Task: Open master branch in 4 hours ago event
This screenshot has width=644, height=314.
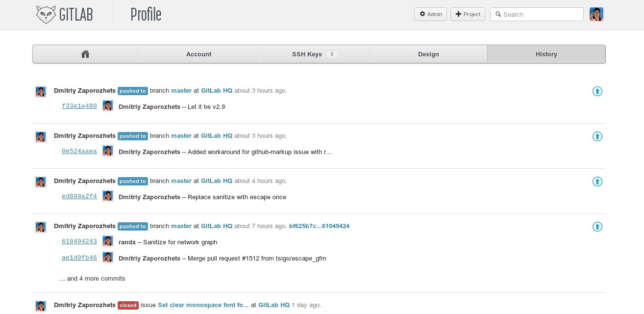Action: [x=181, y=181]
